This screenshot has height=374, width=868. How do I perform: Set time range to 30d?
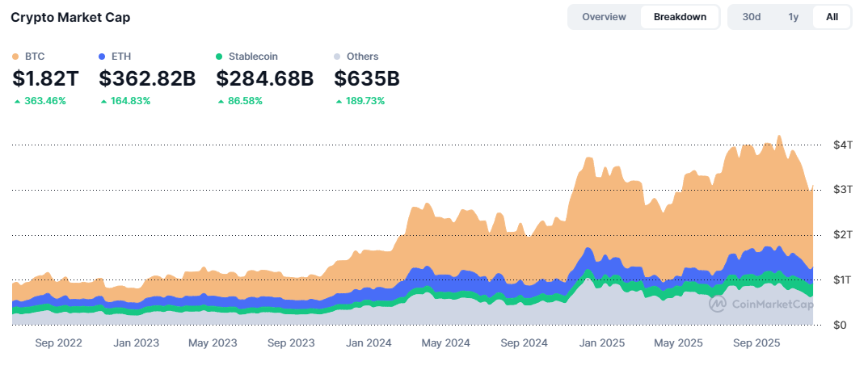coord(751,17)
